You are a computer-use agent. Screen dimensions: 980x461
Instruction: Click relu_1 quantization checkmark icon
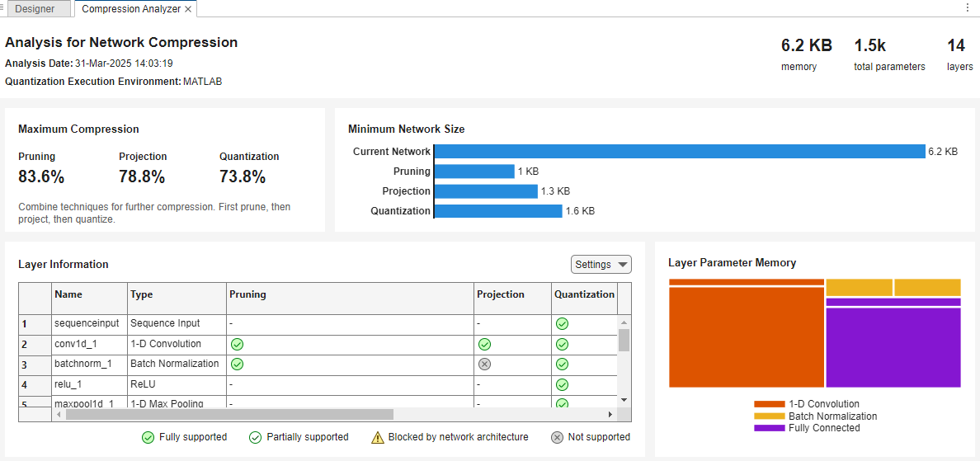(x=562, y=384)
